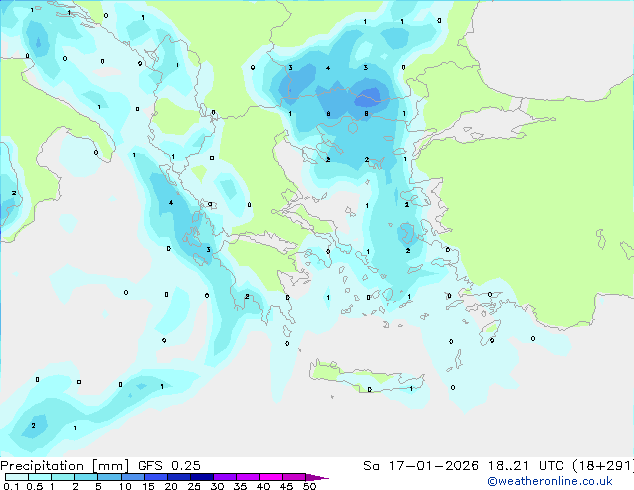Select the 0.5–1 mm legend swatch

[x=40, y=477]
